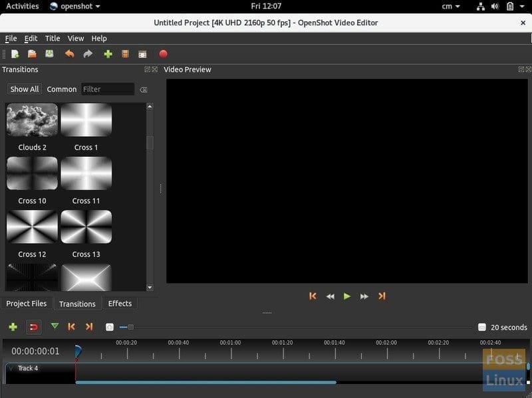Viewport: 532px width, 398px height.
Task: Close the OpenShot Video Editor window
Action: pyautogui.click(x=523, y=23)
